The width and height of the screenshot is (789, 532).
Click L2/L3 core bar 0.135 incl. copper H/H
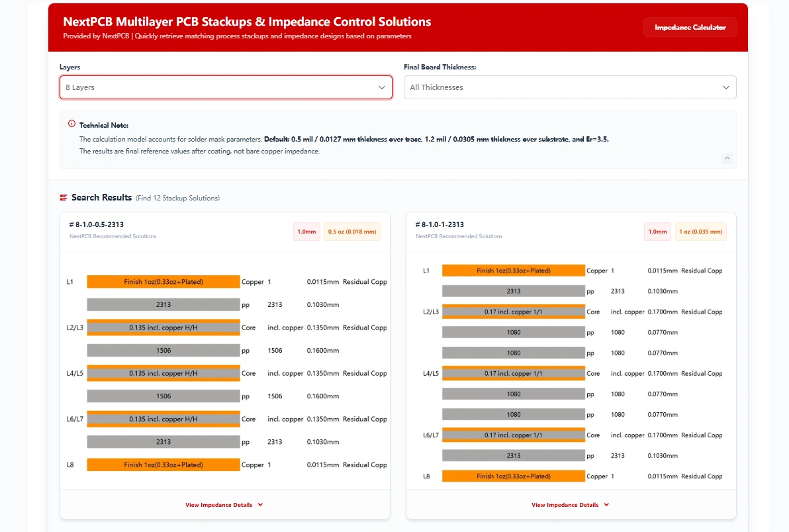[163, 328]
